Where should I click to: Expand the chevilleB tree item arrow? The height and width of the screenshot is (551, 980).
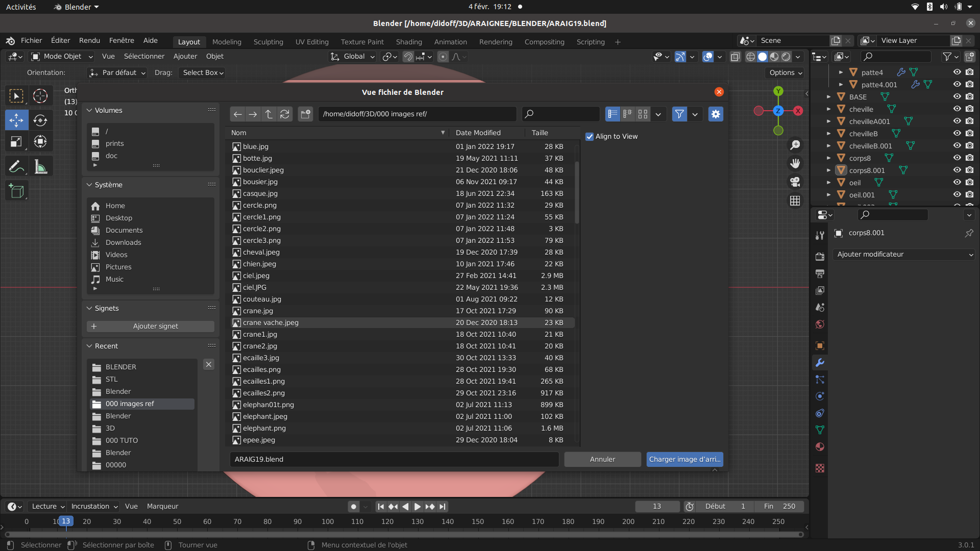828,134
